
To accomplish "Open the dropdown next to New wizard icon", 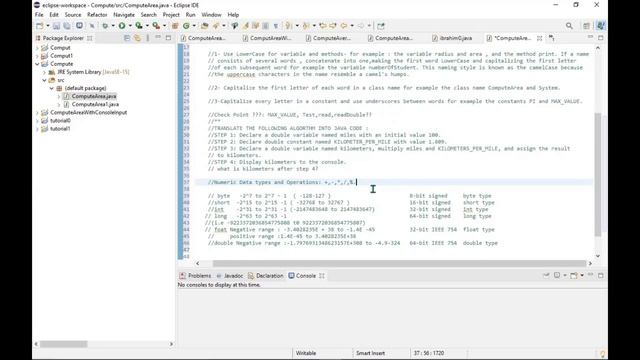I will tap(47, 26).
